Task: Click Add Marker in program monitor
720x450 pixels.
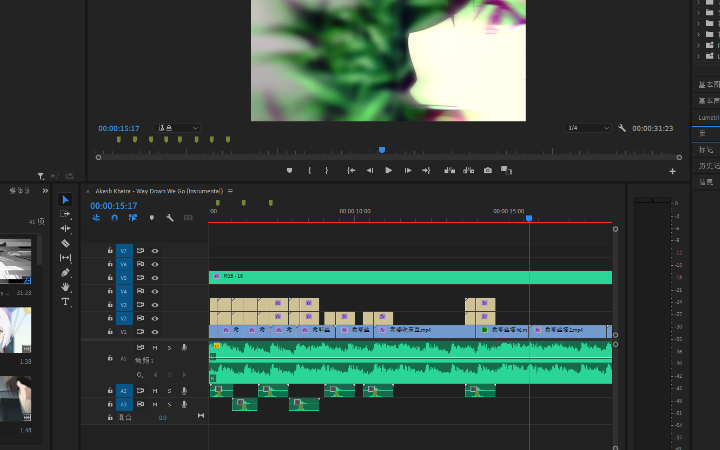Action: tap(289, 170)
